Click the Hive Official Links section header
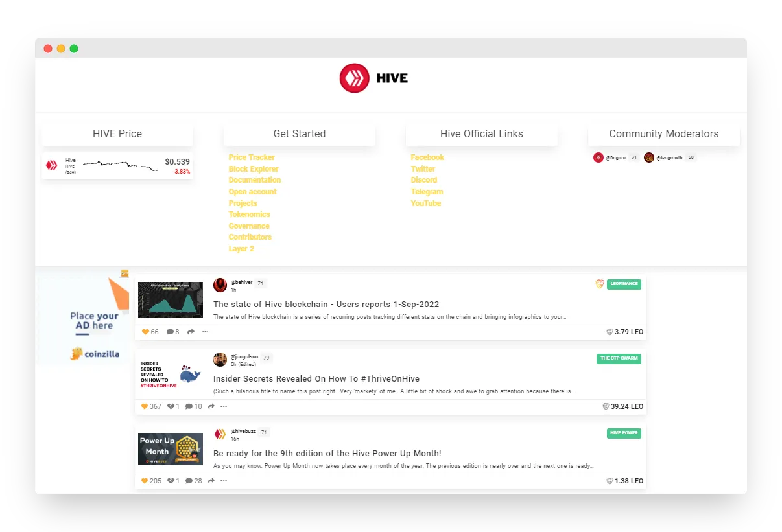This screenshot has width=782, height=532. (x=482, y=134)
